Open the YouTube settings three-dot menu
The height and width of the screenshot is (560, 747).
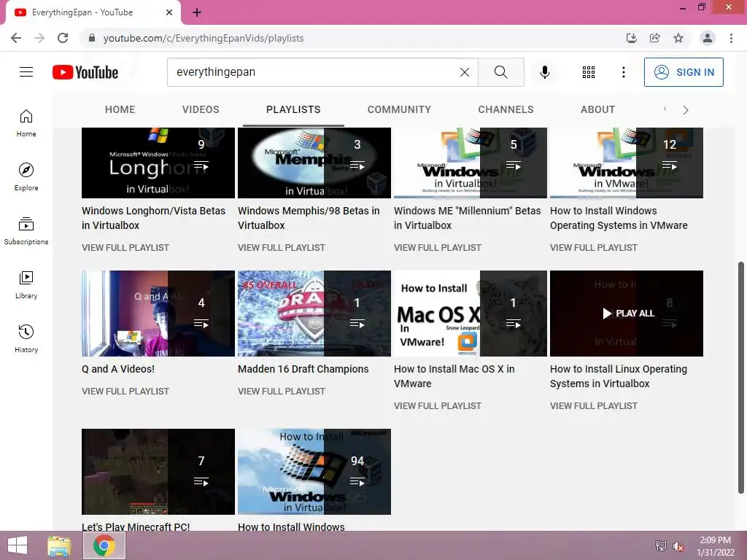click(623, 72)
